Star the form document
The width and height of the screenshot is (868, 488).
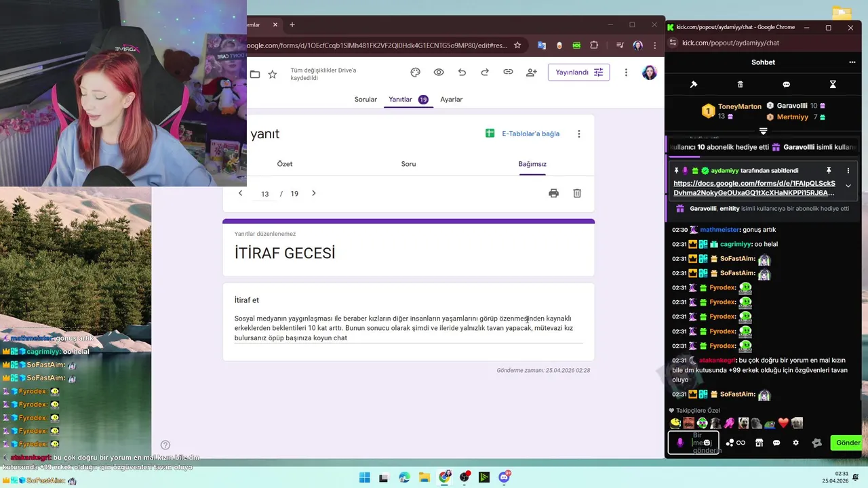tap(272, 75)
